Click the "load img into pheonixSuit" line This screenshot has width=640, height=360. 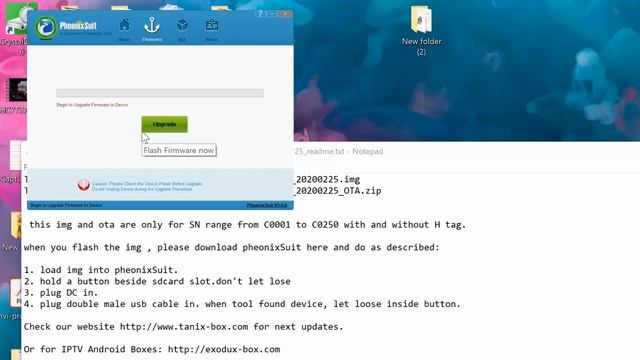[x=101, y=270]
